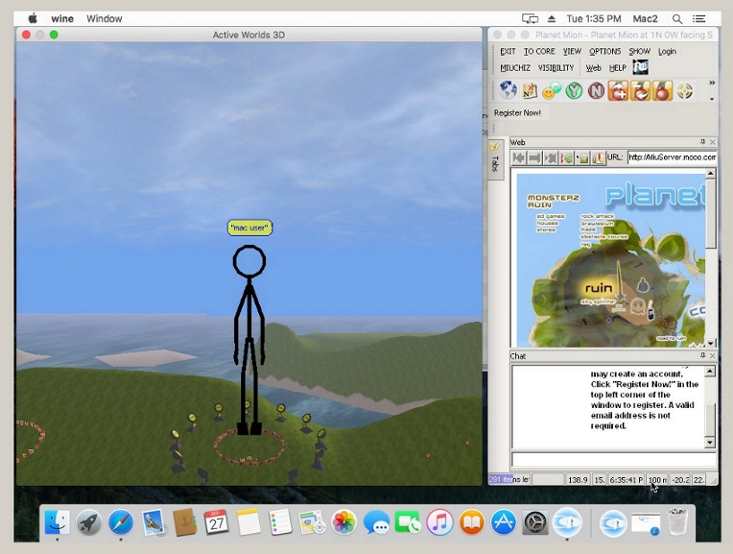Open the SHOW menu
This screenshot has height=554, width=733.
click(639, 51)
